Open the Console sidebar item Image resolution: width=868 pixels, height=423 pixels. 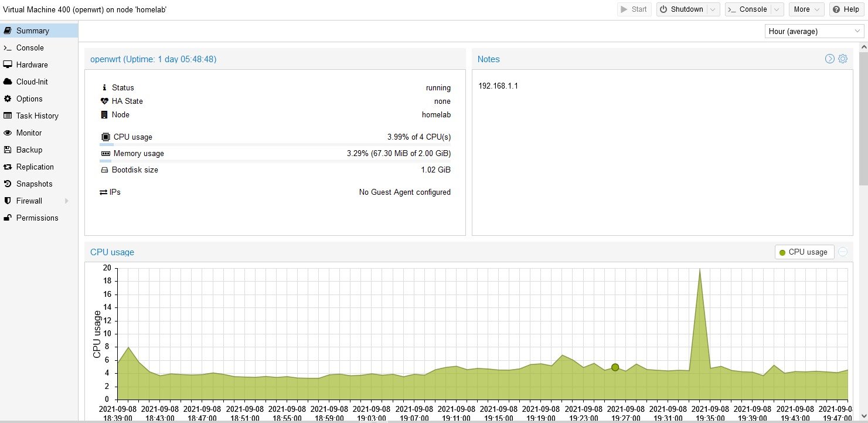(x=30, y=48)
